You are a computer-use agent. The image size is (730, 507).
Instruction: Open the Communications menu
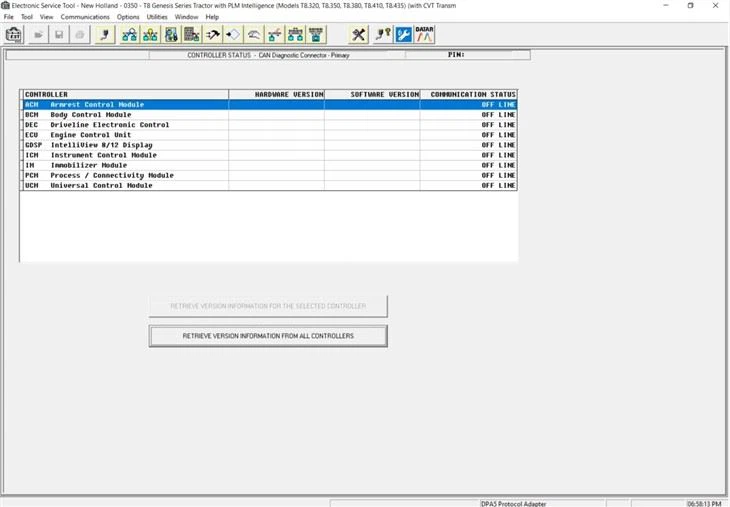85,17
